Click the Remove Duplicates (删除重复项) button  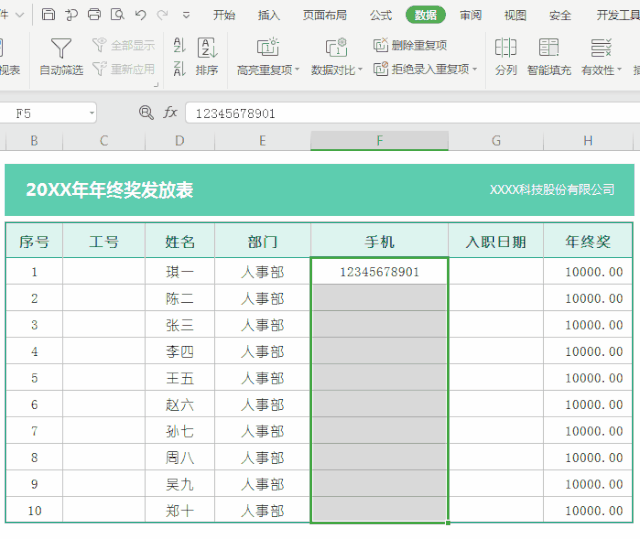pos(410,45)
